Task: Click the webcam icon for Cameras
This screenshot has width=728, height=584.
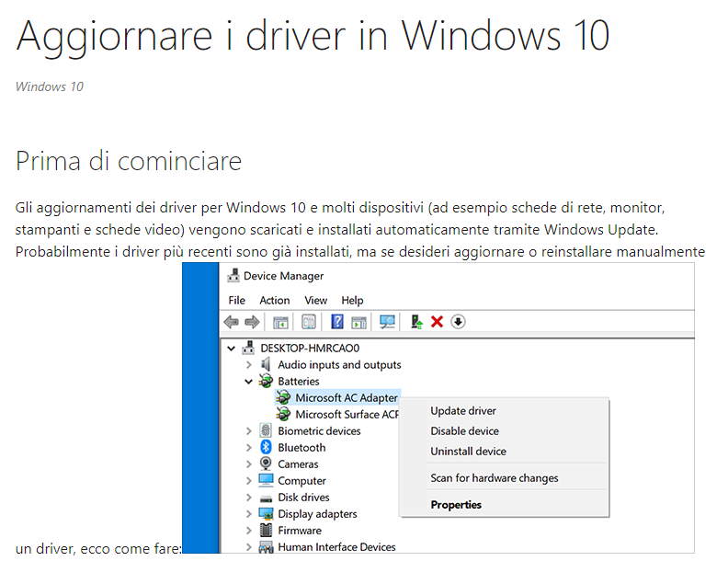Action: click(266, 464)
